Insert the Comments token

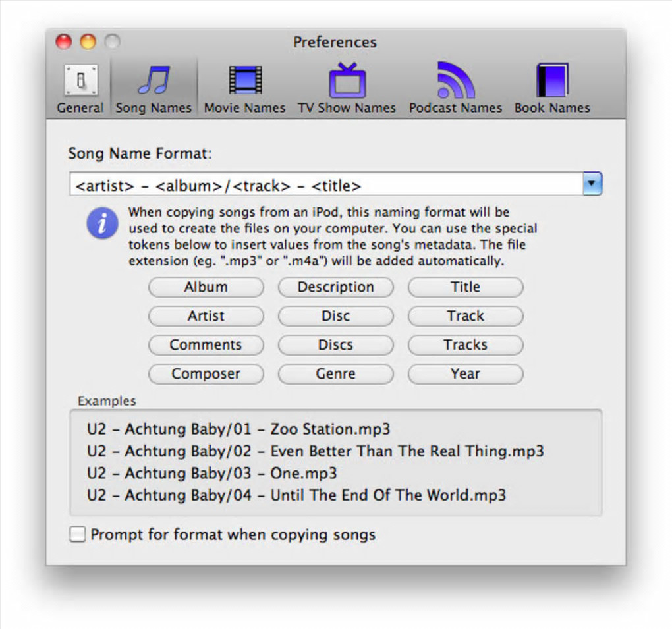[206, 345]
